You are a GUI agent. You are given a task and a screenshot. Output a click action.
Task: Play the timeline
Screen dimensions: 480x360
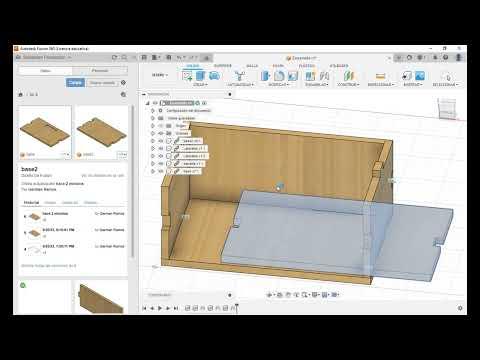pos(160,308)
